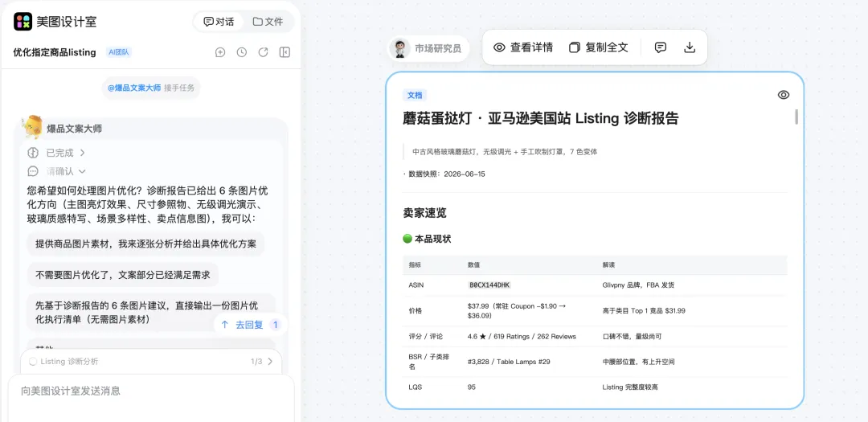This screenshot has height=422, width=868.
Task: Click the 市场研究员 avatar chip
Action: (x=428, y=48)
